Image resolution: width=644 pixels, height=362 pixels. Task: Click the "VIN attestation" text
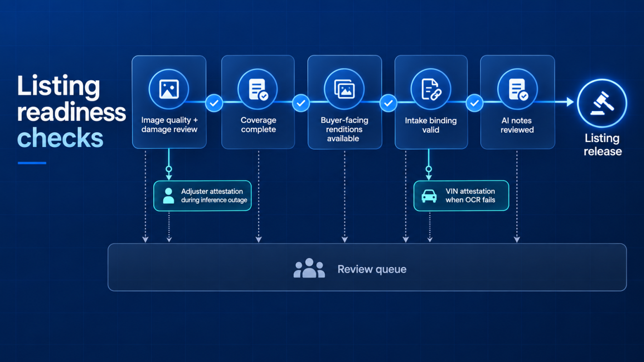(470, 191)
